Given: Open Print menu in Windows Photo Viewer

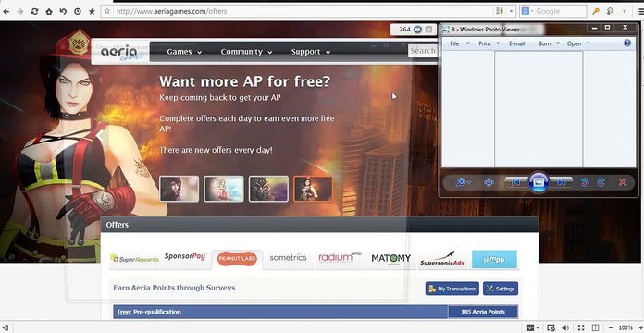Looking at the screenshot, I should tap(489, 43).
